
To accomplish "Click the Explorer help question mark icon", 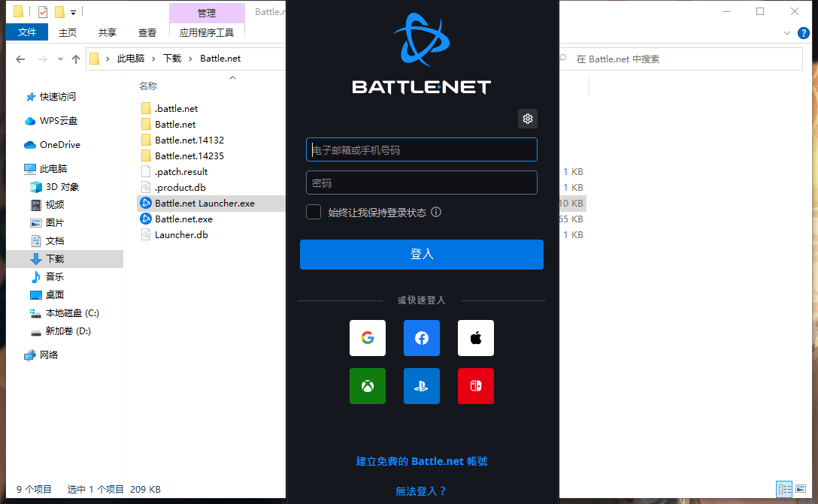I will [804, 33].
